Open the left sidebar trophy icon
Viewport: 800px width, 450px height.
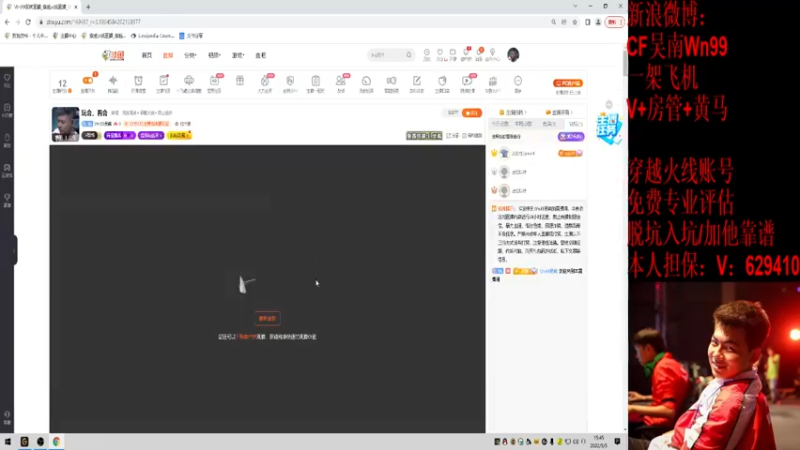tap(7, 199)
